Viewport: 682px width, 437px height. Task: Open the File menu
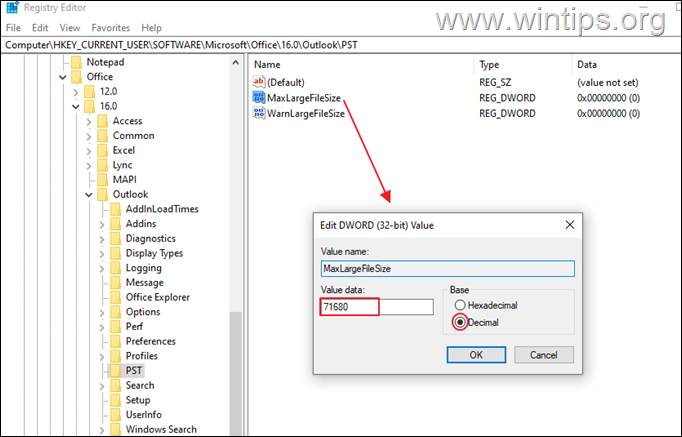click(13, 28)
